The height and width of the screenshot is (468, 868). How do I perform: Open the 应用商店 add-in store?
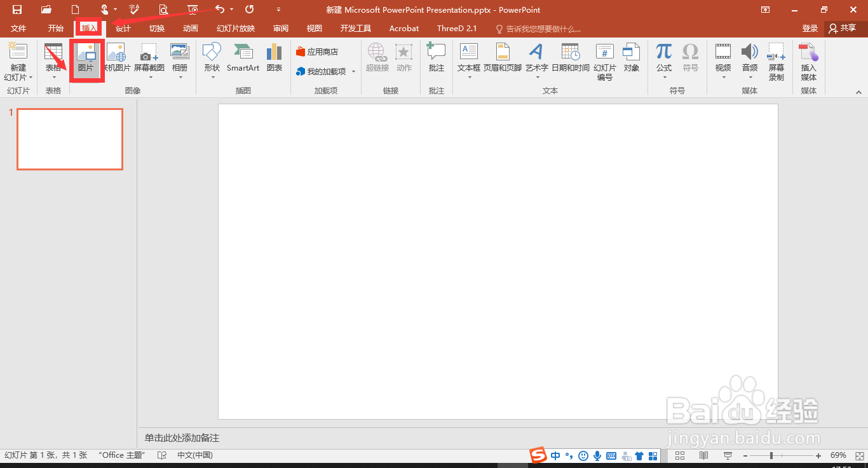[x=317, y=52]
